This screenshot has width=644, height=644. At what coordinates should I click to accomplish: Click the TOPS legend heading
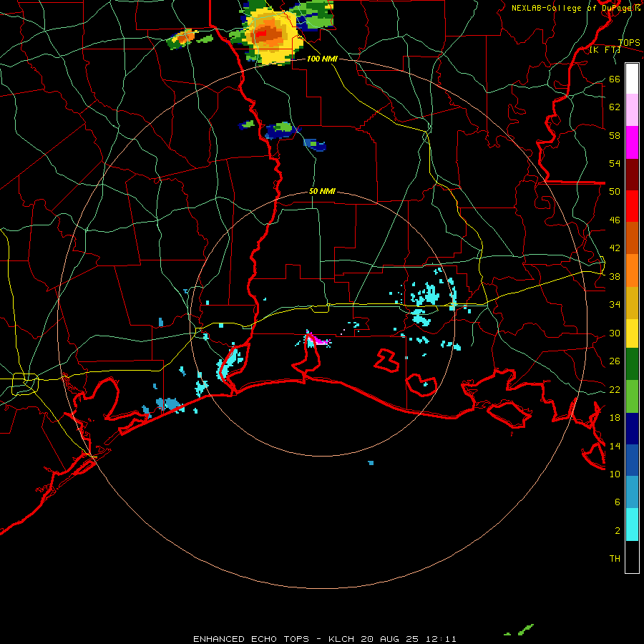coord(629,43)
